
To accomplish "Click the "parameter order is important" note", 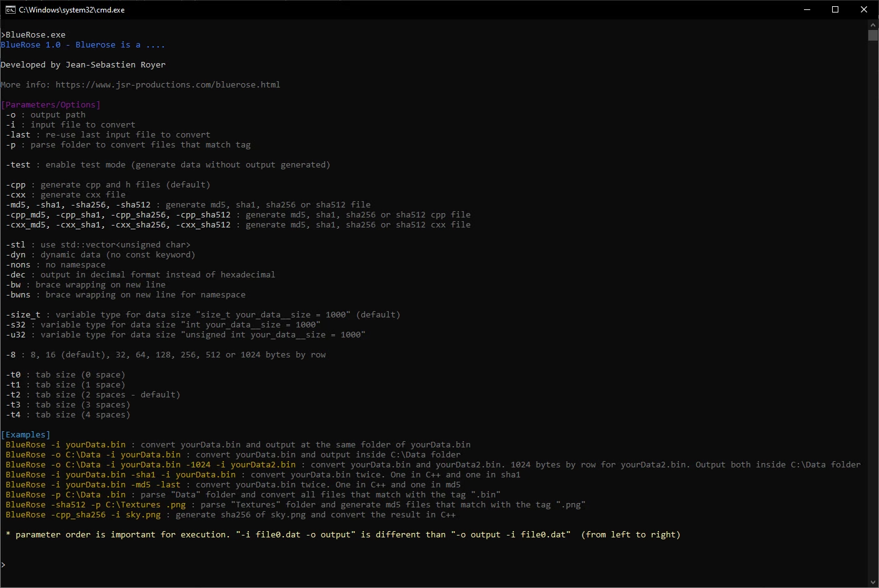I will point(343,534).
